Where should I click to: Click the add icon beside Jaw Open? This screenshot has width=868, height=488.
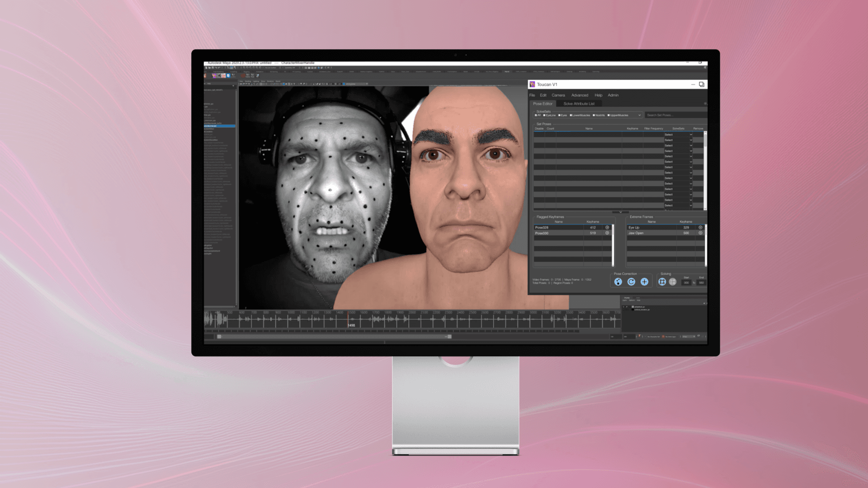[x=700, y=233]
